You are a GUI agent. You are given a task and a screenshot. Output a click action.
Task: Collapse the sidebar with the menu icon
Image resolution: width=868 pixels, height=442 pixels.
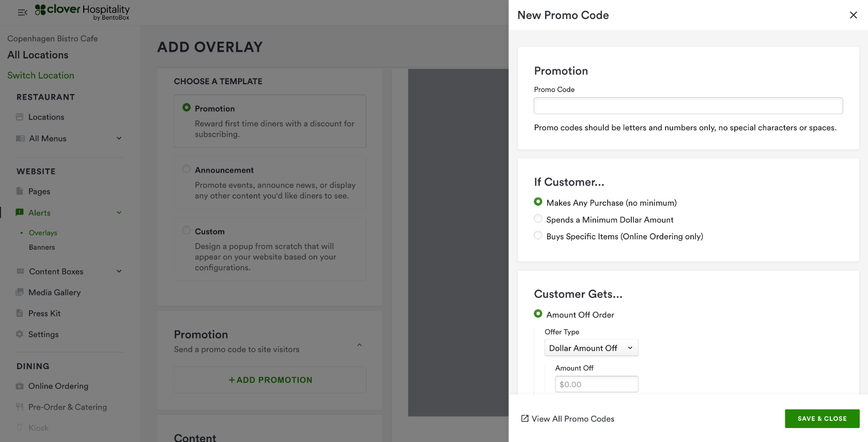[x=22, y=12]
